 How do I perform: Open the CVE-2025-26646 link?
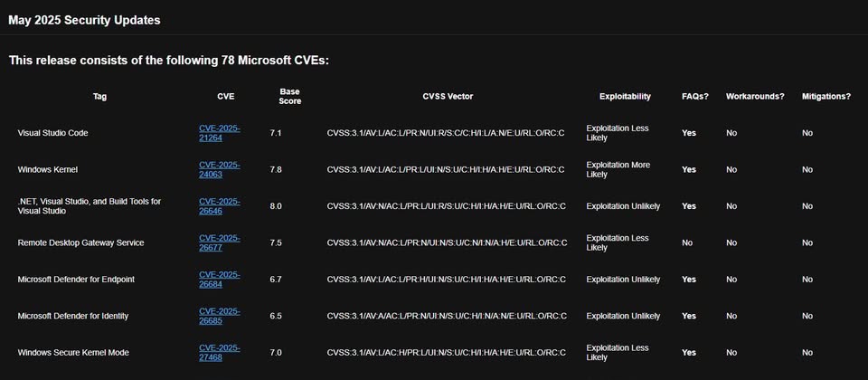219,206
